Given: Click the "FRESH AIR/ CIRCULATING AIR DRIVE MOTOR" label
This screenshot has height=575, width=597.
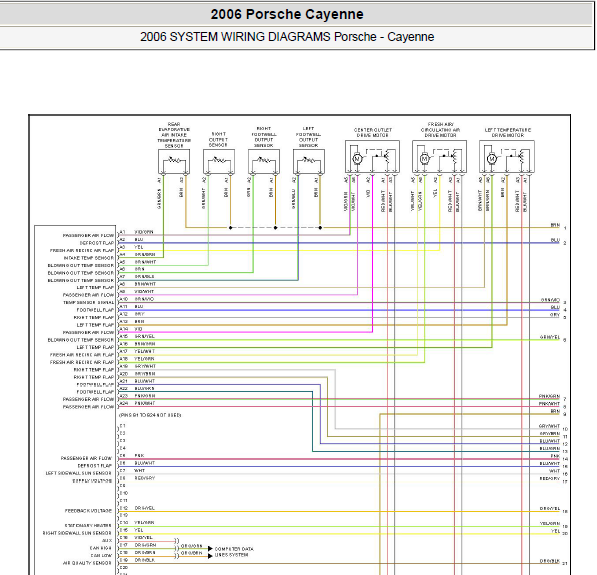Looking at the screenshot, I should coord(440,130).
